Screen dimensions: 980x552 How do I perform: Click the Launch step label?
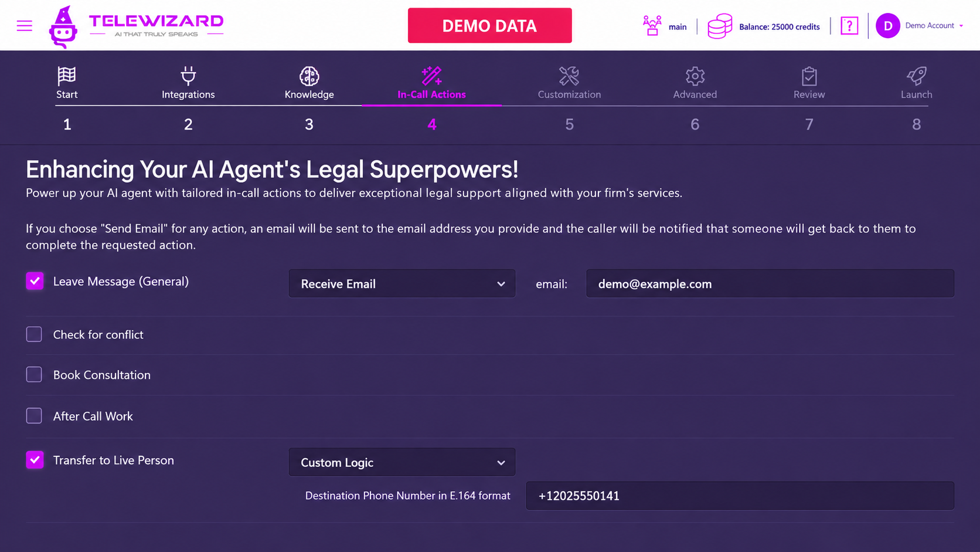pyautogui.click(x=917, y=94)
